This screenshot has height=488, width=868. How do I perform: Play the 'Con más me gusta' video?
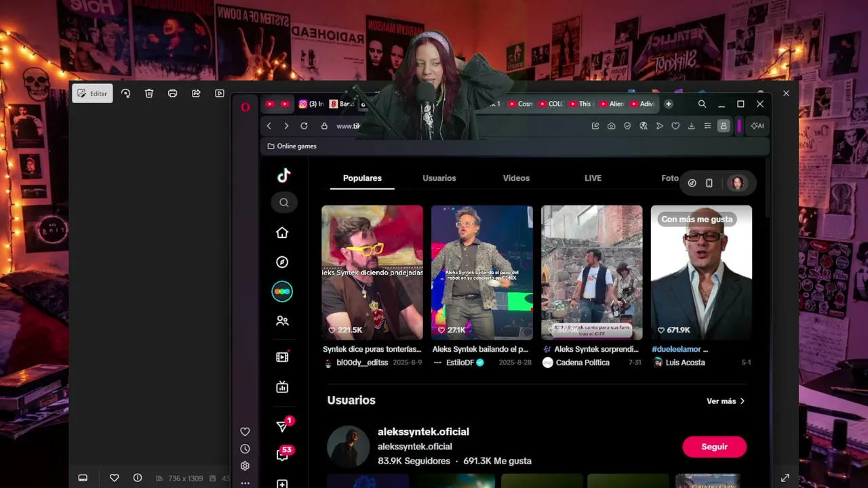tap(701, 272)
